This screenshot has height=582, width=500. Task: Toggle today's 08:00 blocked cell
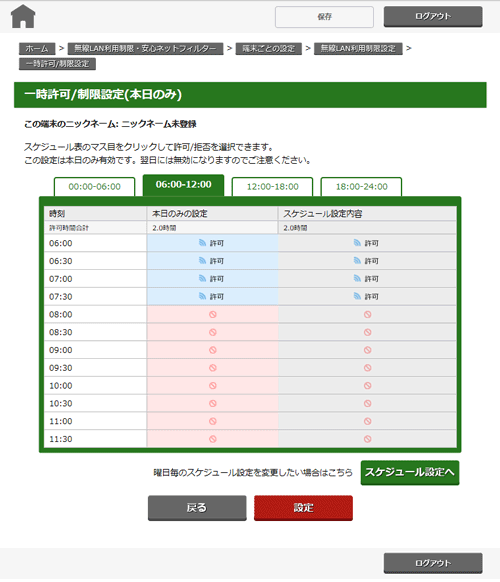point(212,314)
